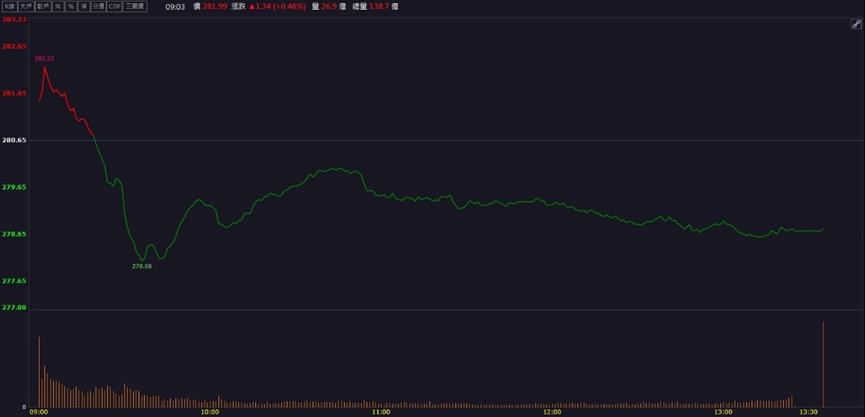Click the 278.08 low price label
Image resolution: width=865 pixels, height=417 pixels.
pos(142,266)
